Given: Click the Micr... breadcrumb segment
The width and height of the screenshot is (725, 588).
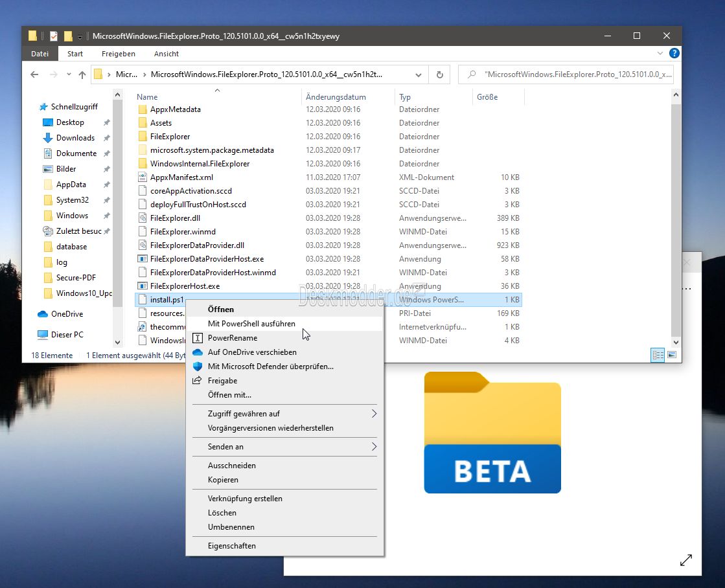Looking at the screenshot, I should (x=126, y=74).
